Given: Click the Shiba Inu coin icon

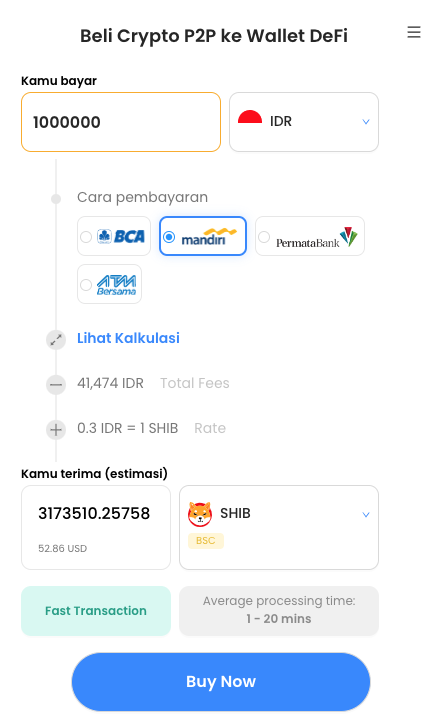Looking at the screenshot, I should [200, 514].
